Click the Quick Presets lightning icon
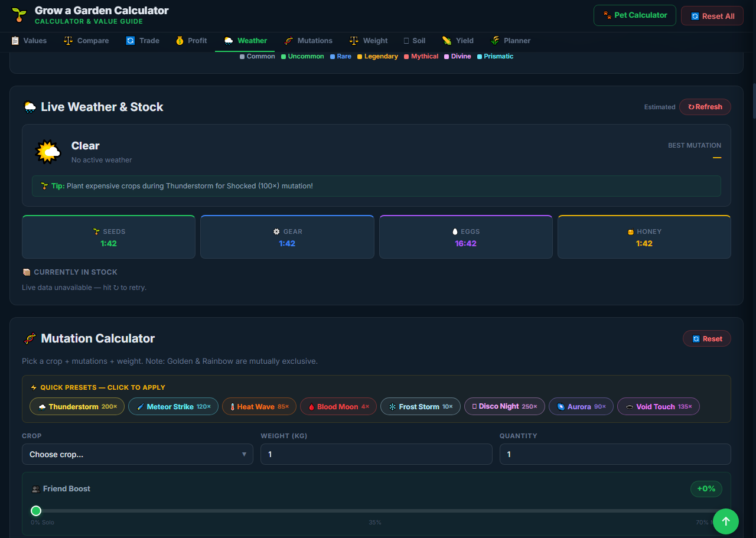The width and height of the screenshot is (756, 538). 34,387
